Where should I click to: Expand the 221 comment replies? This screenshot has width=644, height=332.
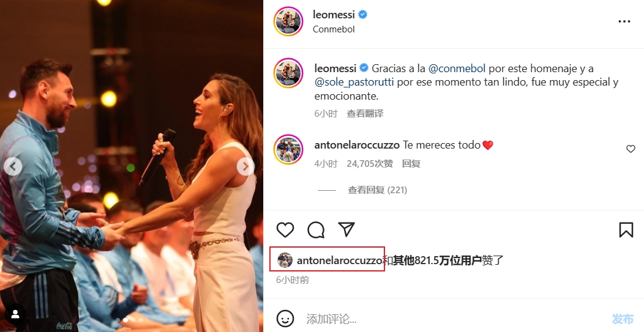coord(378,190)
